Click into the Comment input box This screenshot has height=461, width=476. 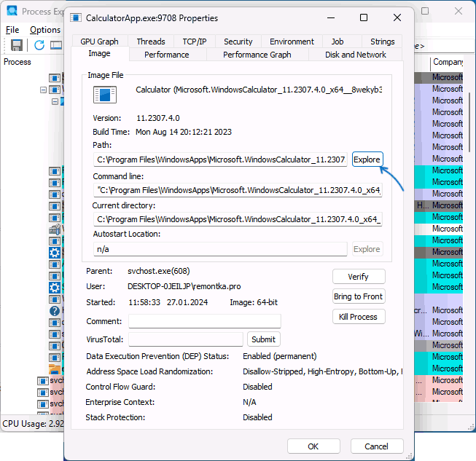pyautogui.click(x=205, y=321)
